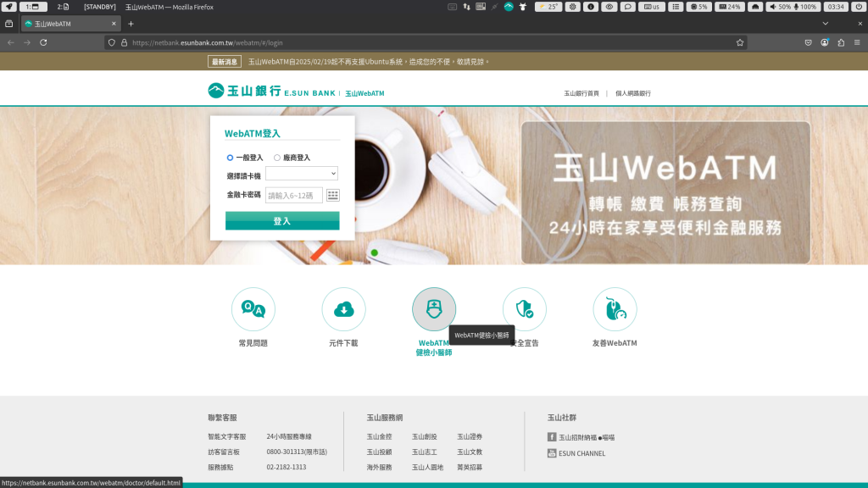Open the 元件下載 download icon

point(344,309)
